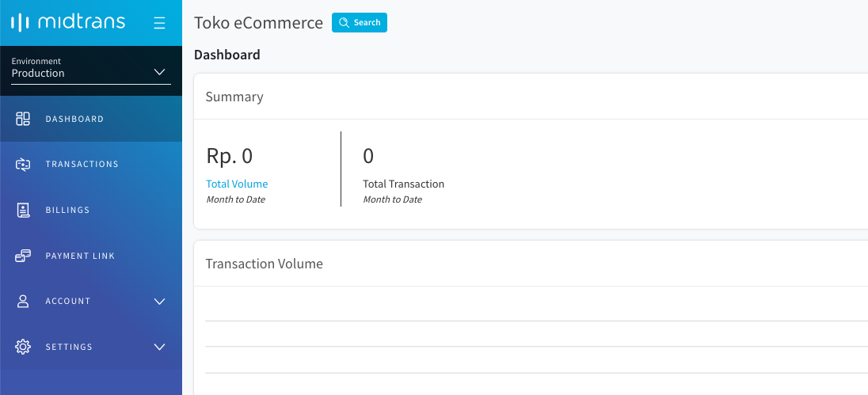Click the Midtrans logo
The width and height of the screenshot is (868, 395).
pyautogui.click(x=68, y=23)
